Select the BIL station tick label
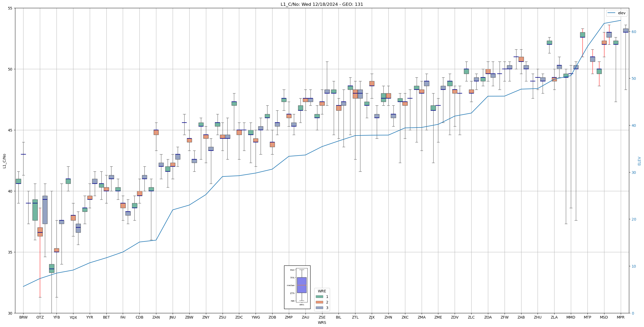 tap(339, 317)
